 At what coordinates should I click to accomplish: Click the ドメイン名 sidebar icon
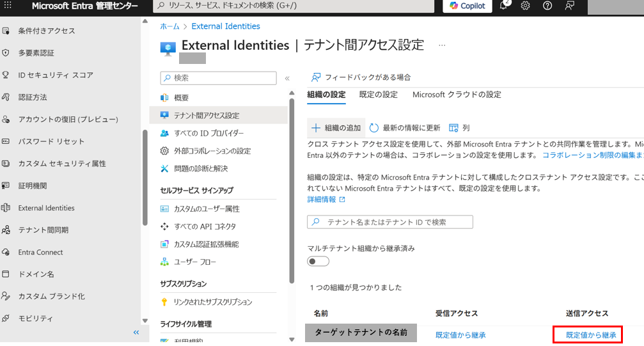pyautogui.click(x=6, y=274)
